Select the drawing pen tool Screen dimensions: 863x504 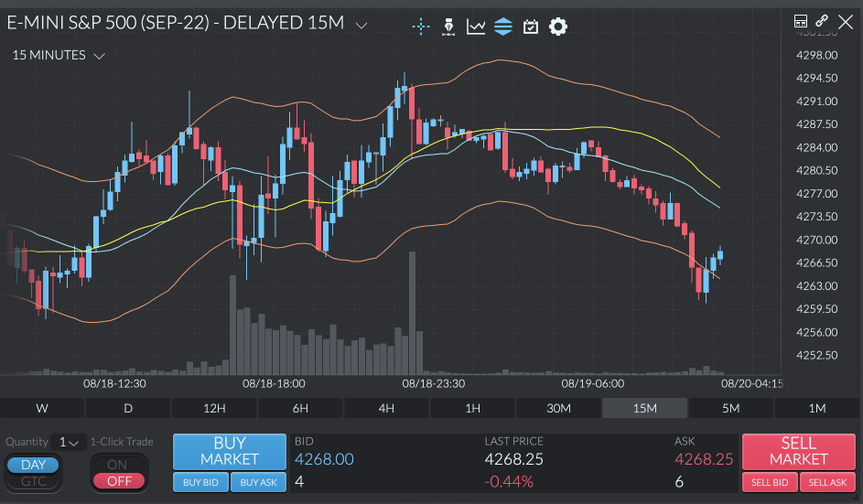448,26
